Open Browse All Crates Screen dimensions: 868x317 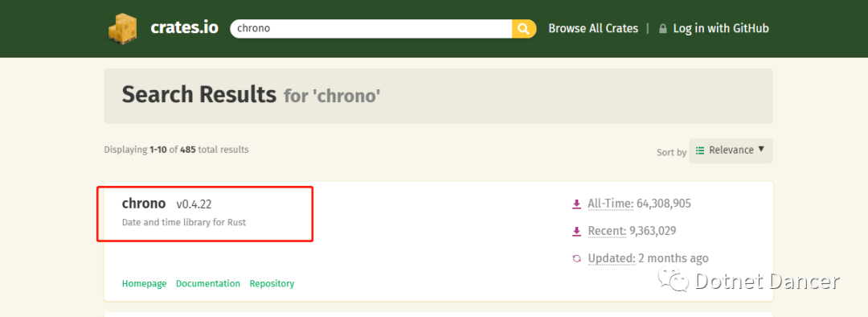593,28
